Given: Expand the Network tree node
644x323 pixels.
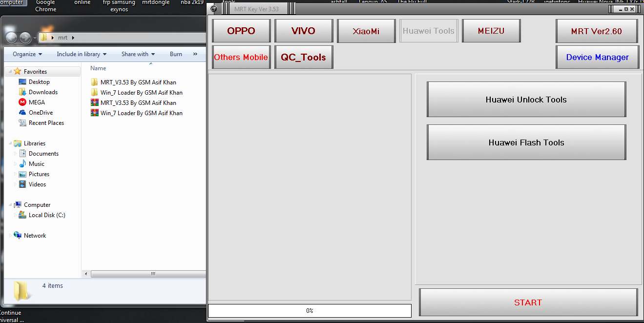Looking at the screenshot, I should click(10, 236).
